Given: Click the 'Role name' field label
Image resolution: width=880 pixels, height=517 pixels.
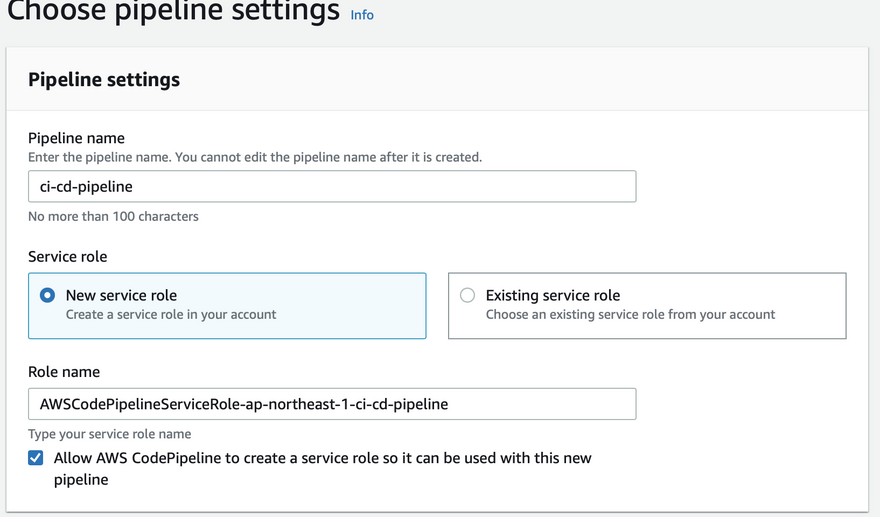Looking at the screenshot, I should [x=64, y=371].
